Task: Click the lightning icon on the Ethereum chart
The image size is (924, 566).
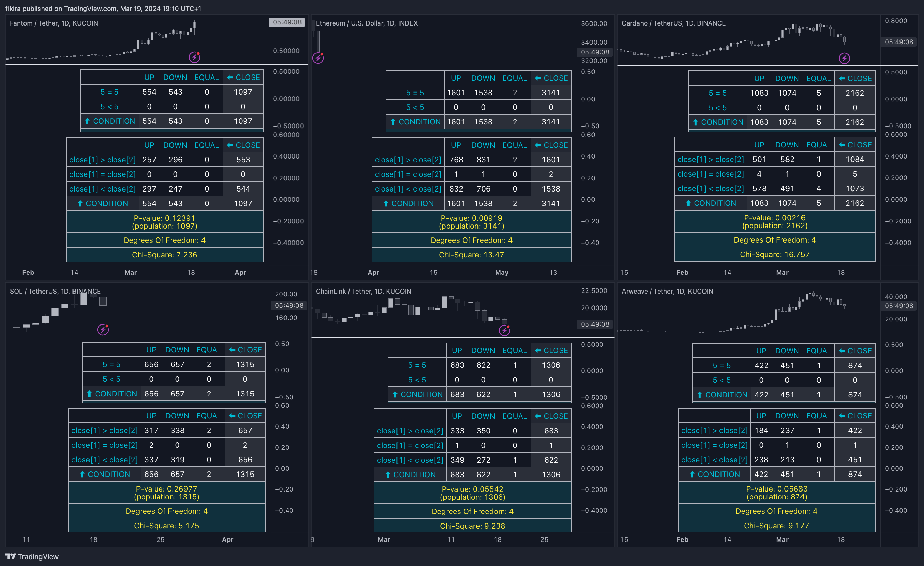Action: (x=318, y=58)
